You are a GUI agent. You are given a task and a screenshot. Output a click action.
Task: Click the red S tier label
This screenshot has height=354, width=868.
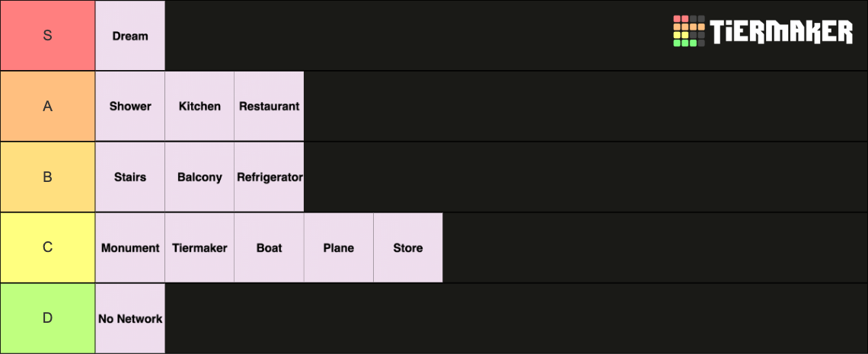(x=48, y=35)
